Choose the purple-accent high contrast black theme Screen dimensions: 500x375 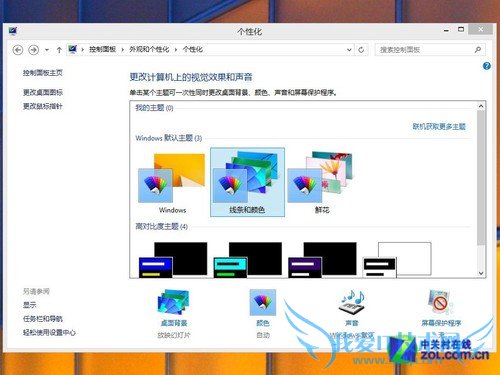(322, 260)
